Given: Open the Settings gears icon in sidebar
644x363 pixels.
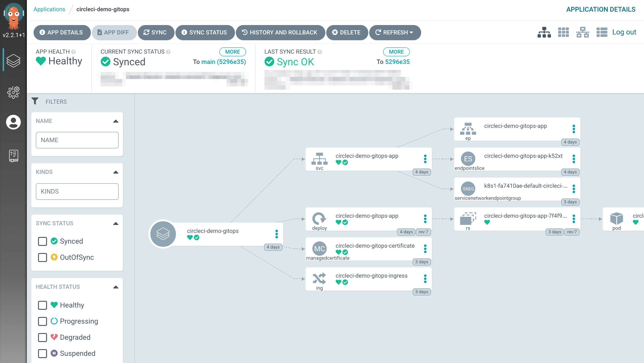Looking at the screenshot, I should pos(13,92).
